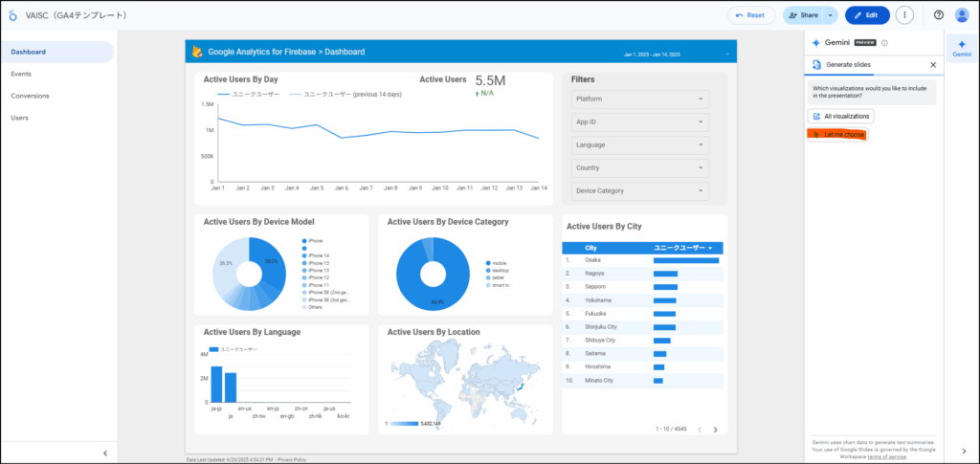Sort by the ユニークユーザー column header
The image size is (980, 464).
tap(683, 248)
